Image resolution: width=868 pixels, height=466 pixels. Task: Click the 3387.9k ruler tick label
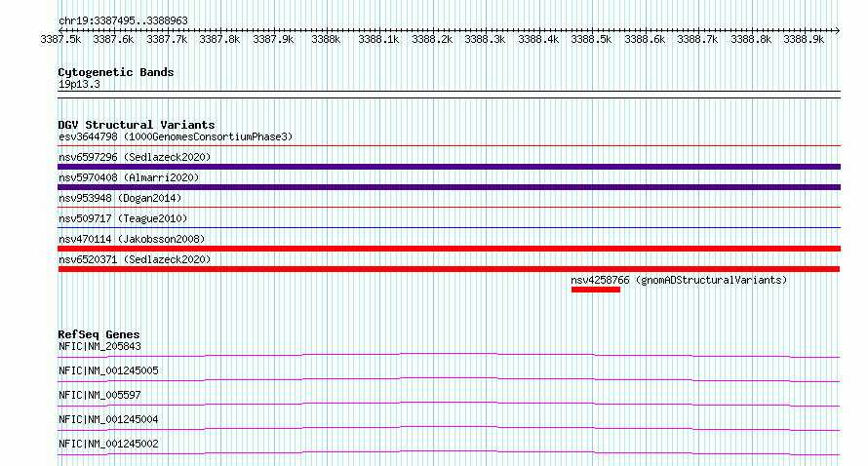click(273, 39)
